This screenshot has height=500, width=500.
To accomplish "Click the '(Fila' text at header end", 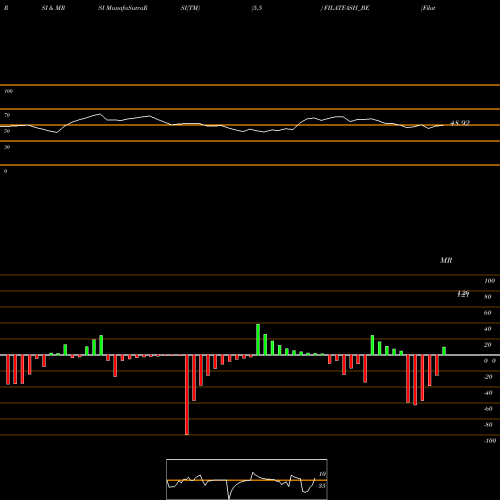I will (428, 8).
